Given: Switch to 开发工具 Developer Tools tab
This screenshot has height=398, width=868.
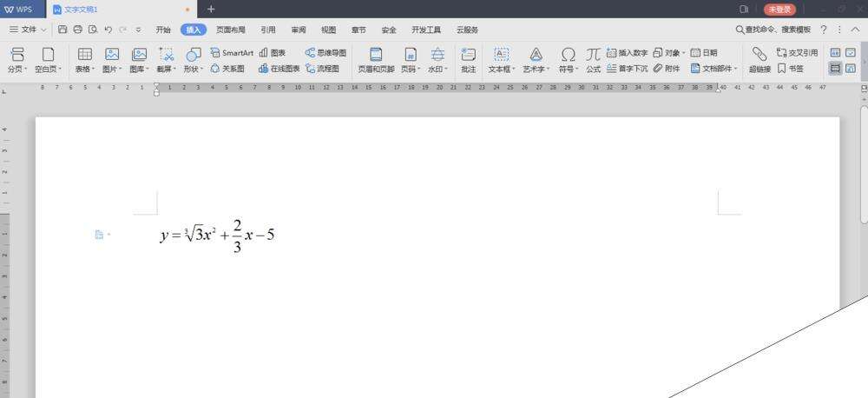Looking at the screenshot, I should [426, 30].
